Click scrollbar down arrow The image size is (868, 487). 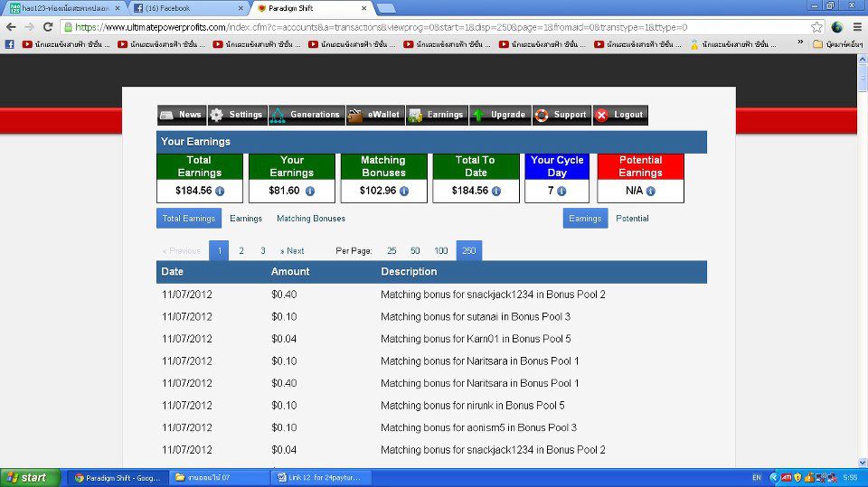tap(863, 462)
